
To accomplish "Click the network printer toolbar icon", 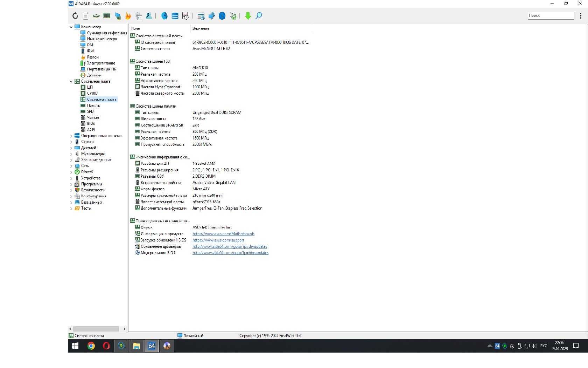I will [x=211, y=16].
